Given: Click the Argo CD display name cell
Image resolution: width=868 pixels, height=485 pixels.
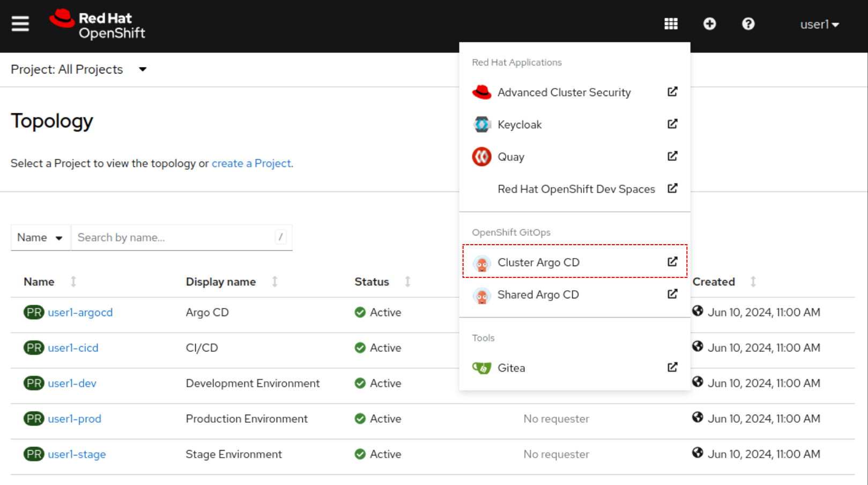Looking at the screenshot, I should tap(207, 312).
